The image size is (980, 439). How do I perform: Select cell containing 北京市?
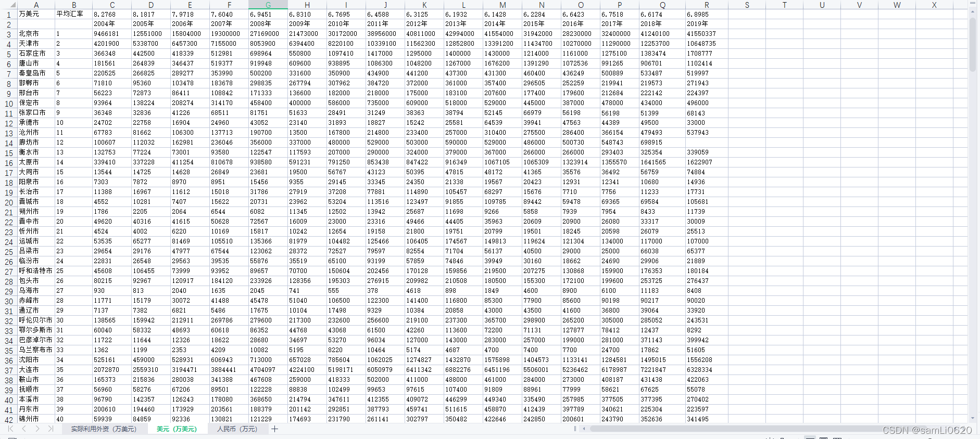coord(35,34)
